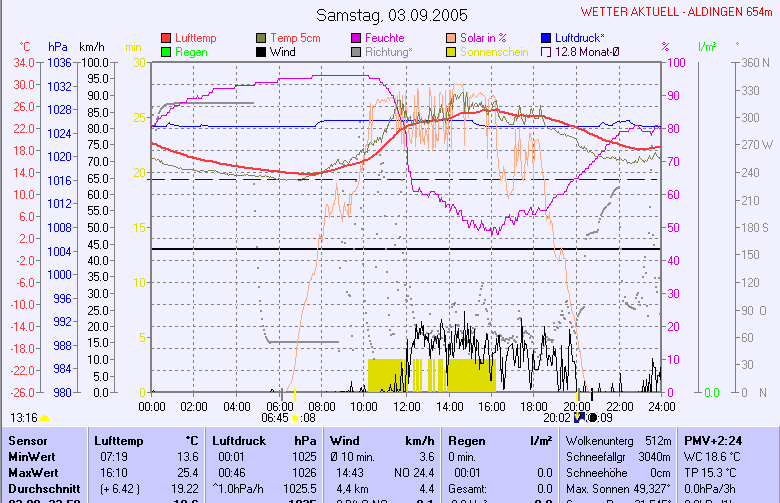Click the gray Richtung legend square
780x503 pixels.
(357, 51)
